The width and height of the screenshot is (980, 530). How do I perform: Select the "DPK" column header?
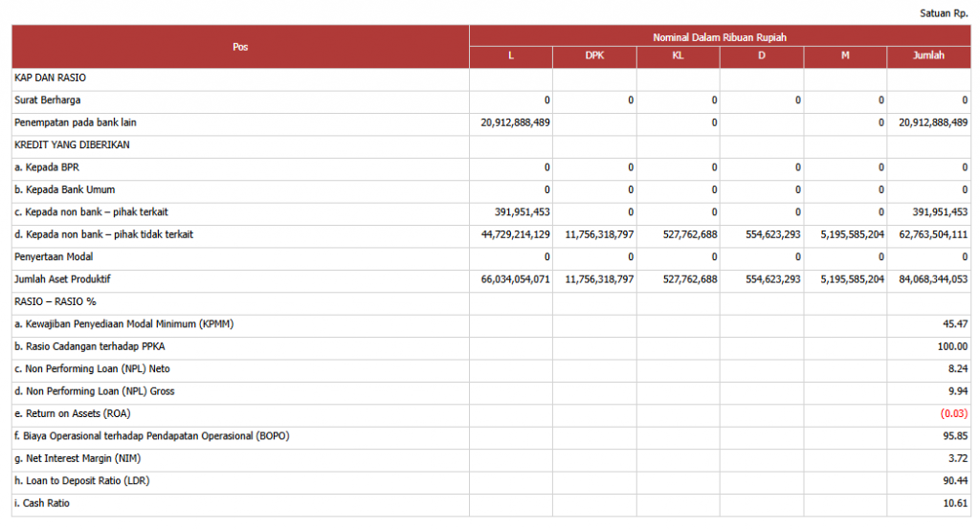click(594, 56)
